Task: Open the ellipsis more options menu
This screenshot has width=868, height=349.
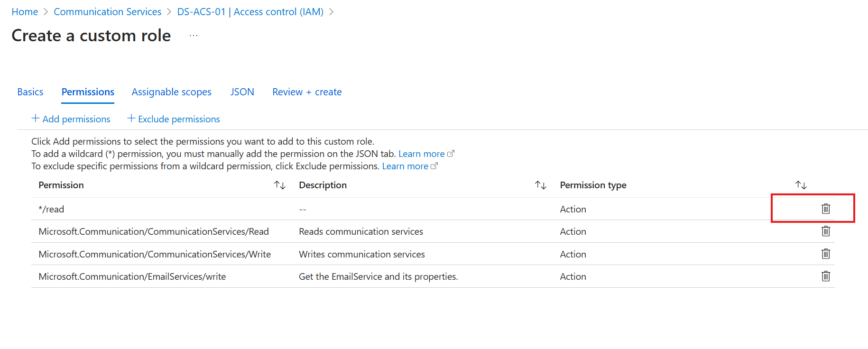Action: point(194,36)
